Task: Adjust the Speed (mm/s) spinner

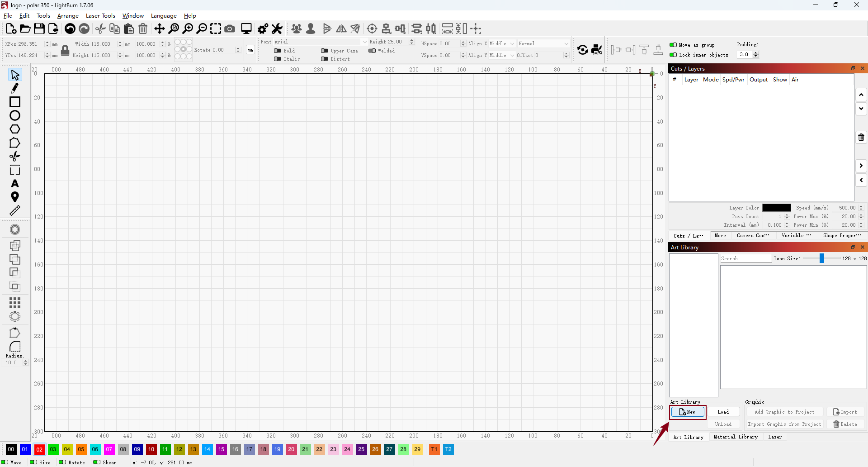Action: tap(861, 208)
